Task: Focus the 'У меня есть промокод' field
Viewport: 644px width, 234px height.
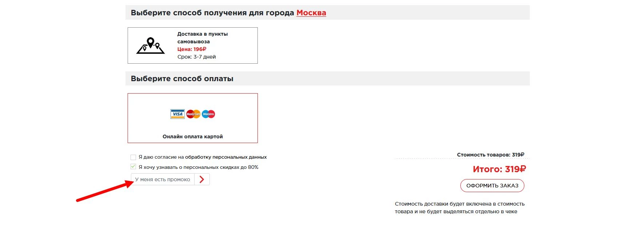Action: tap(163, 179)
